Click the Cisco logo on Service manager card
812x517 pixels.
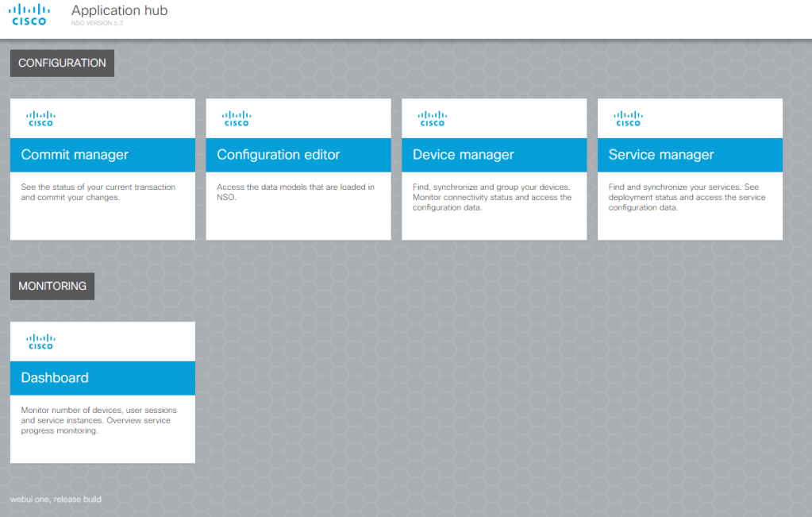(x=628, y=118)
